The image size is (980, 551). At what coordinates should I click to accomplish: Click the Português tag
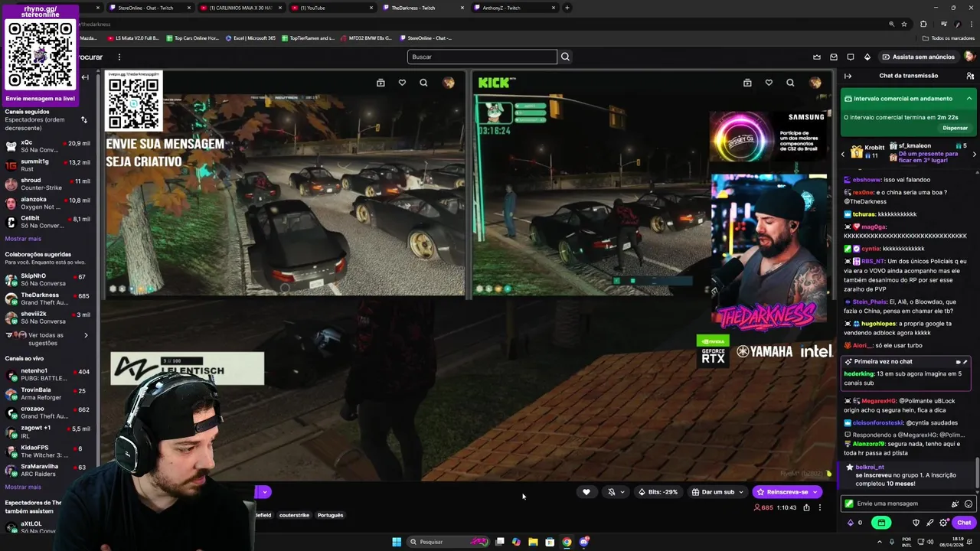(x=330, y=515)
